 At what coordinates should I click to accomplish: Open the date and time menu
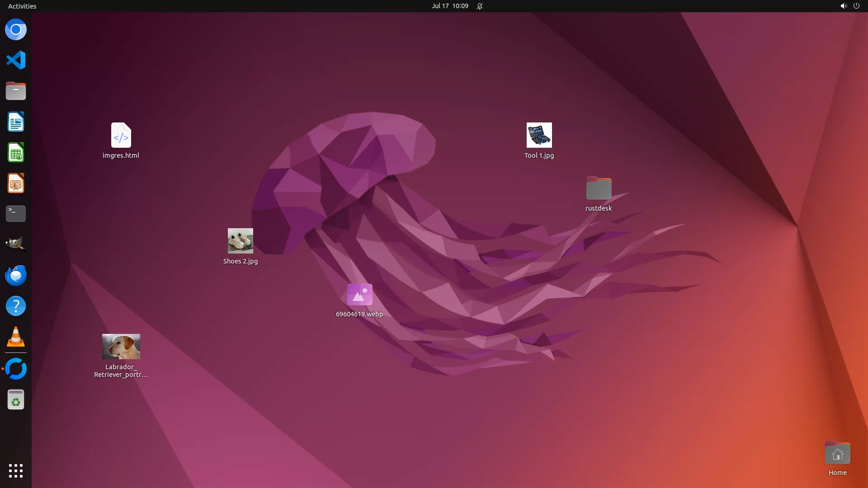pos(449,6)
